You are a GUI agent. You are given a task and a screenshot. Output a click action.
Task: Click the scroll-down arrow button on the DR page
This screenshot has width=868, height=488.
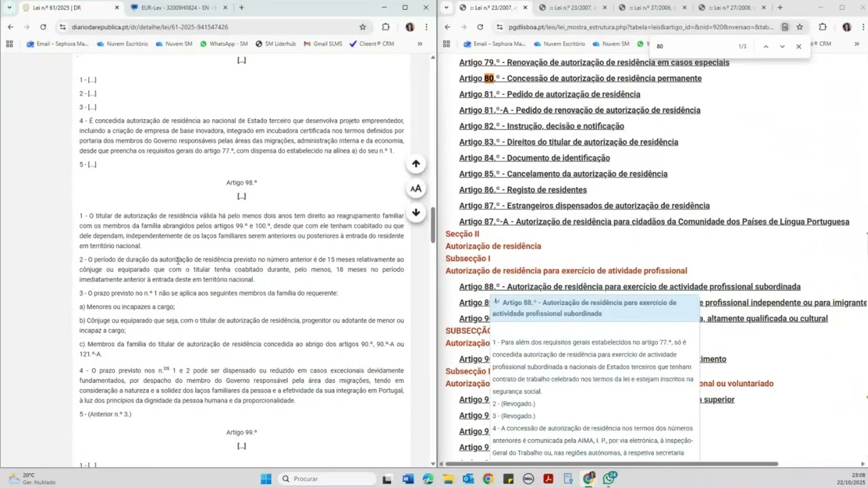416,212
